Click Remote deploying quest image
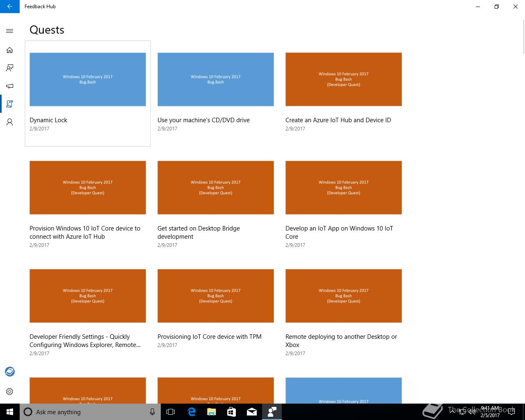525x420 pixels. click(344, 296)
